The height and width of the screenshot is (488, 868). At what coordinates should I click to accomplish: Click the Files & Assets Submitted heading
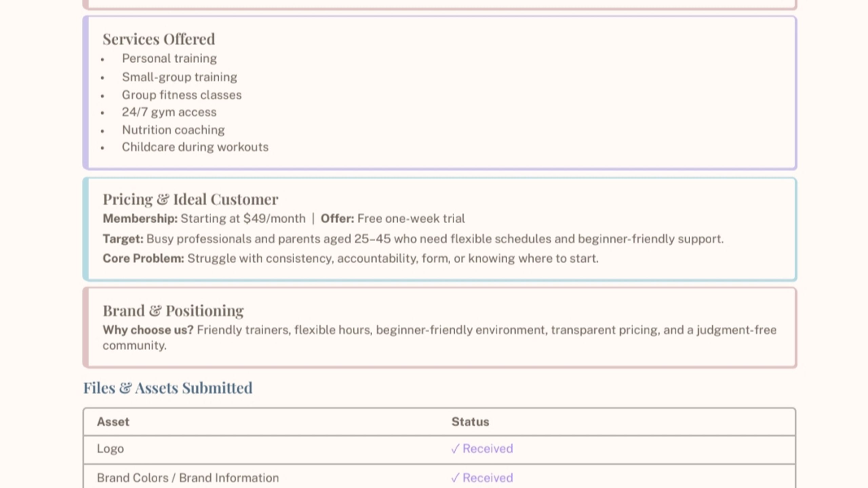168,388
